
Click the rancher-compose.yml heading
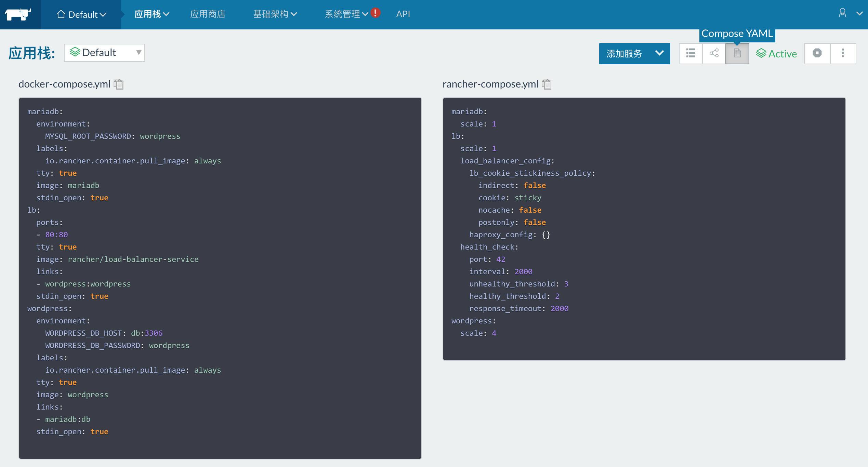point(490,84)
